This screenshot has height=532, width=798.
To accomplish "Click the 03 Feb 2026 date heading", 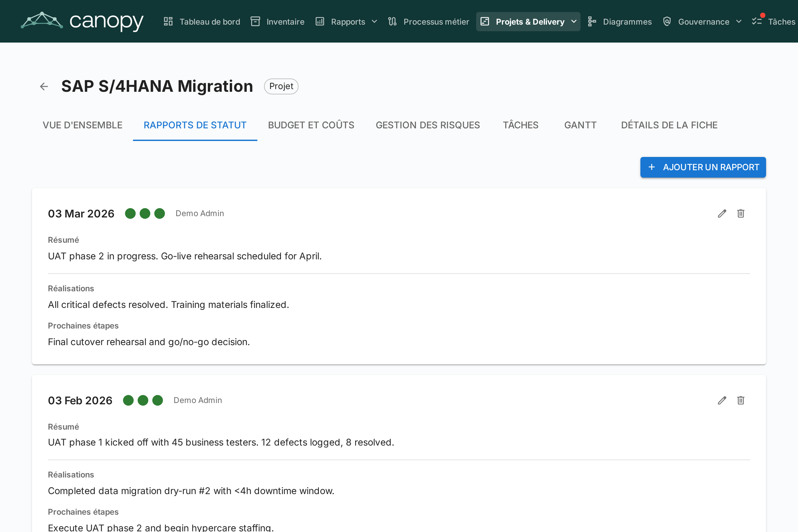I will 80,400.
